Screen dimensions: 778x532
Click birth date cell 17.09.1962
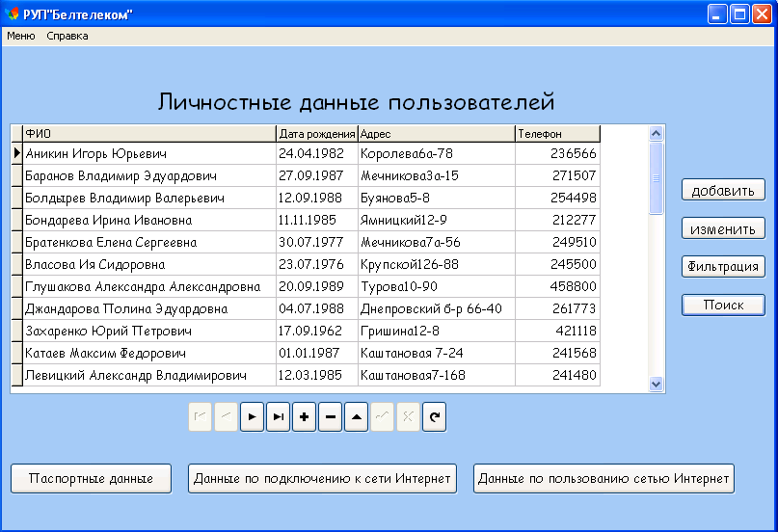316,331
